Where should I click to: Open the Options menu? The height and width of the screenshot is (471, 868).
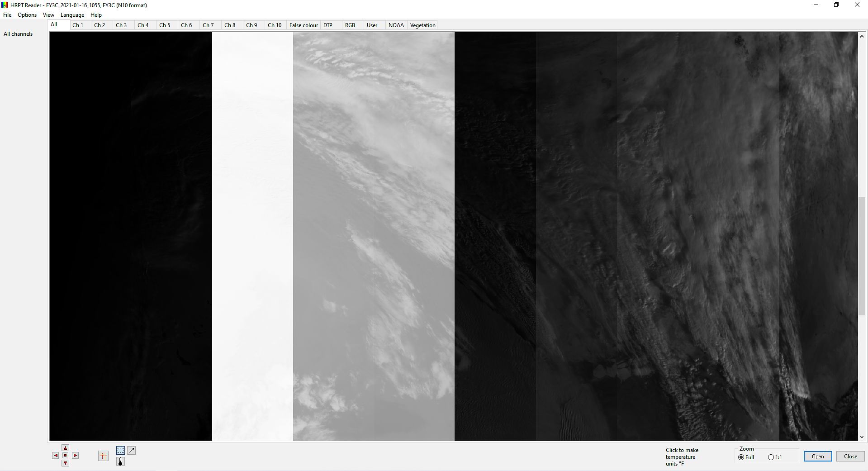pyautogui.click(x=27, y=15)
